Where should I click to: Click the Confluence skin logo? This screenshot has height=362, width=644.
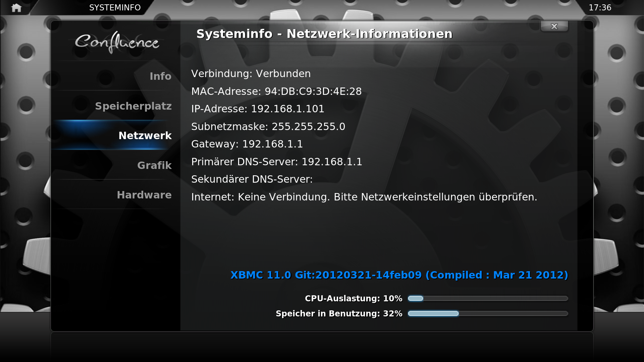coord(117,42)
